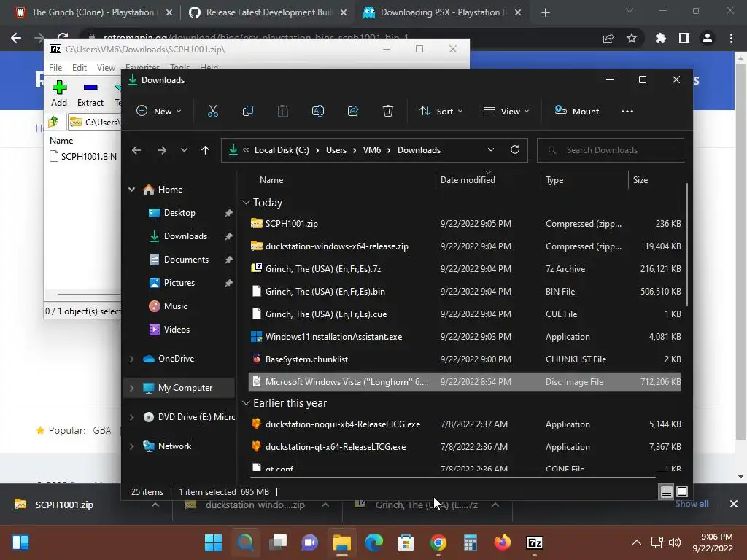The width and height of the screenshot is (747, 560).
Task: Open the Sort dropdown
Action: pos(441,111)
